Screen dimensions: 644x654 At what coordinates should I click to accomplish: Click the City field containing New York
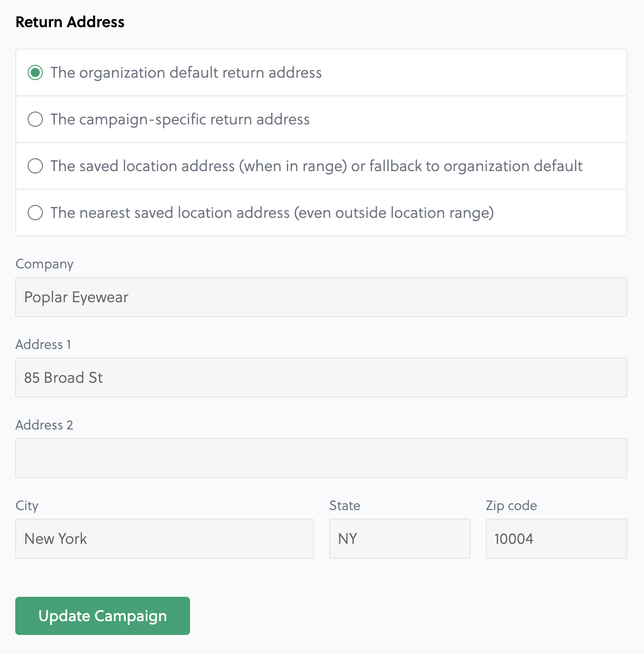[x=164, y=539]
